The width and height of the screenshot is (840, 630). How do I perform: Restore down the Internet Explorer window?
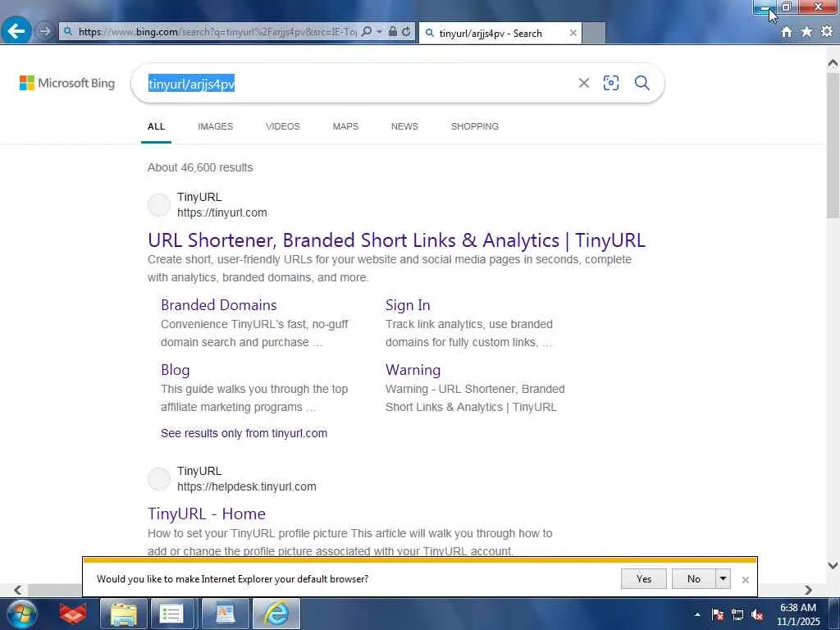[787, 7]
